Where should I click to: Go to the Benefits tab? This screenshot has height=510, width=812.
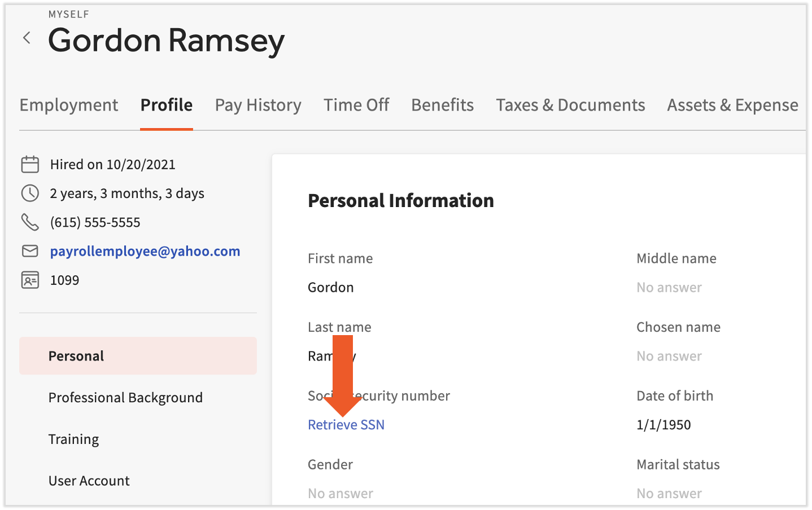click(442, 105)
